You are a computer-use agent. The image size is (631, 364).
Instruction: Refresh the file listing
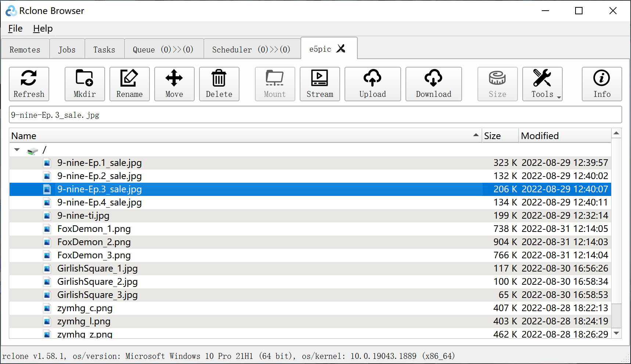pos(29,84)
